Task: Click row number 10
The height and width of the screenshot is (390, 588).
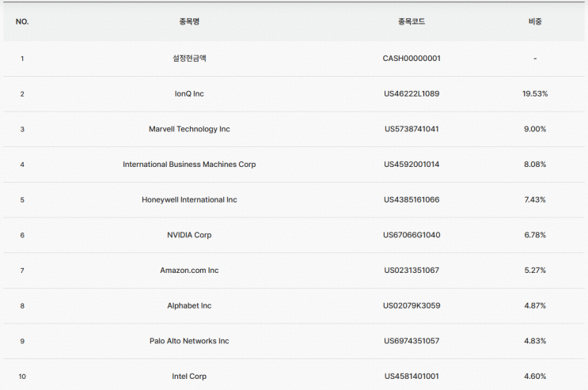Action: point(22,377)
